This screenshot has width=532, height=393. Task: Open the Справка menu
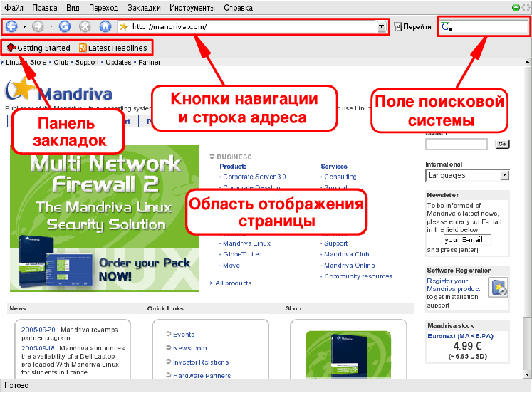pyautogui.click(x=238, y=8)
